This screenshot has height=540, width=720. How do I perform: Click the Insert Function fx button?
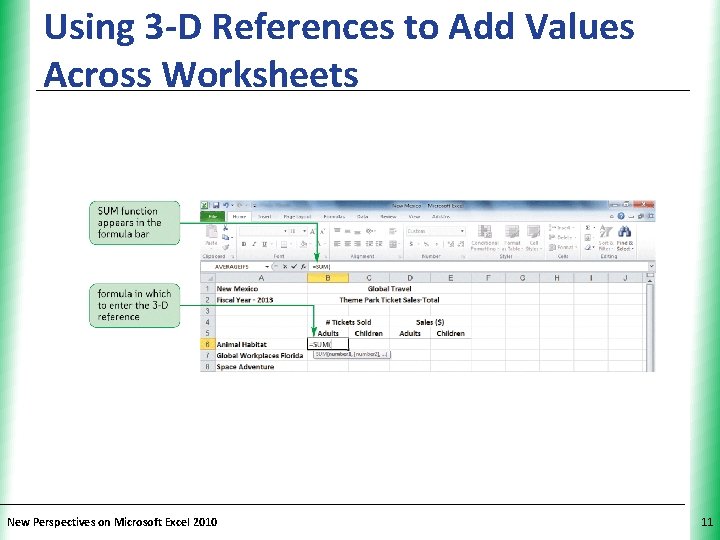(x=304, y=267)
